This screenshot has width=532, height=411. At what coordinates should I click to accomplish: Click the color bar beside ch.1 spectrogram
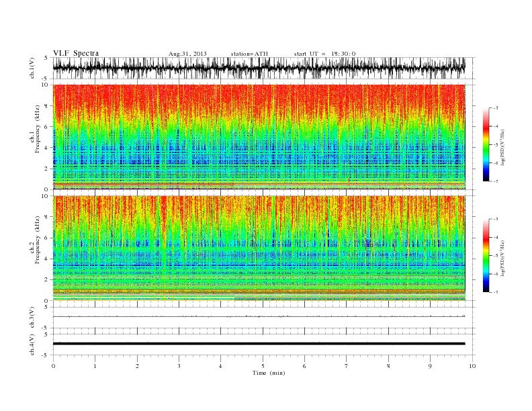tap(486, 144)
